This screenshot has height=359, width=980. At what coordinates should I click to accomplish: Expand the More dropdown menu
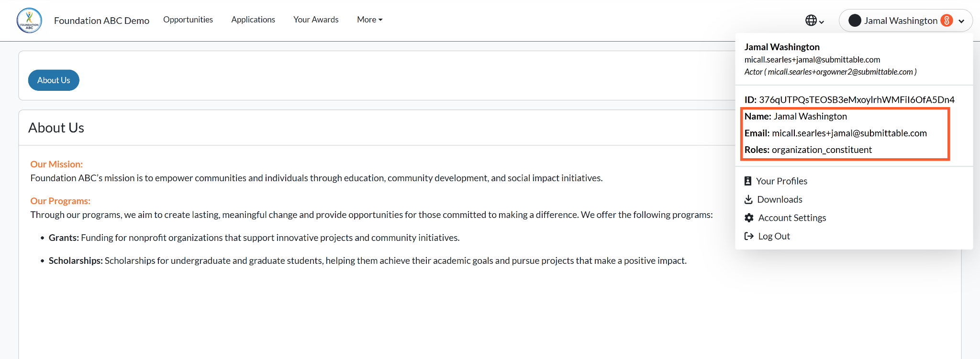click(370, 20)
